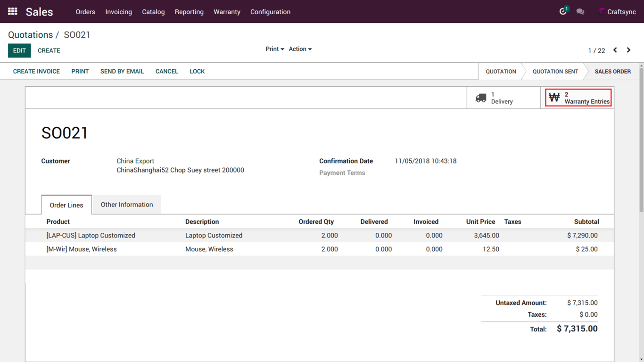This screenshot has width=644, height=362.
Task: Expand the Action dropdown
Action: [x=300, y=49]
